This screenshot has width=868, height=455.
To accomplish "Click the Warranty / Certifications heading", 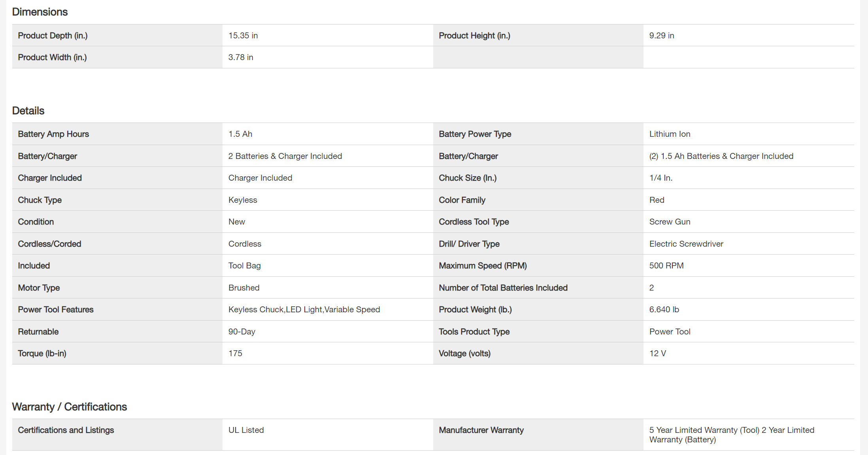I will click(70, 407).
